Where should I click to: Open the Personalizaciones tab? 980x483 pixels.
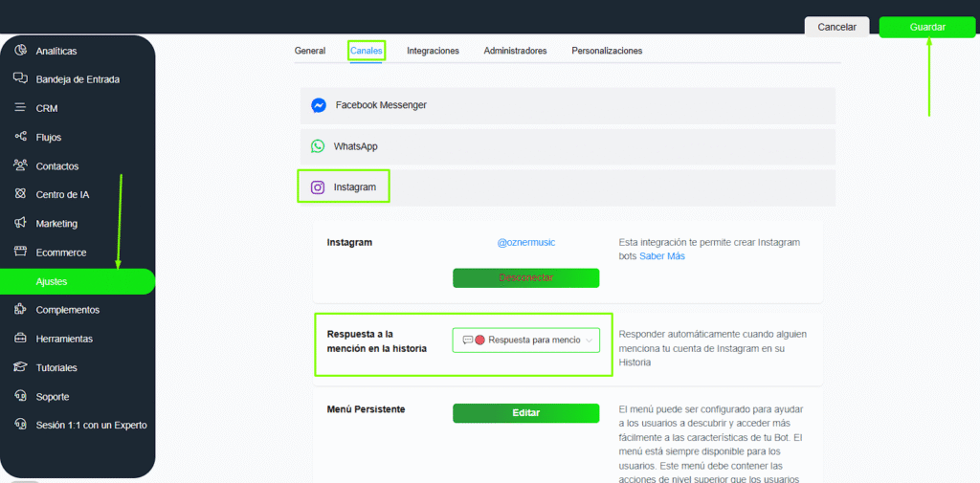pos(607,51)
